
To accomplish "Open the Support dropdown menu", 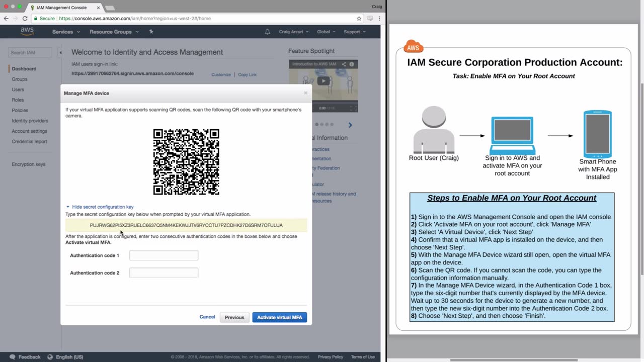I will click(355, 32).
